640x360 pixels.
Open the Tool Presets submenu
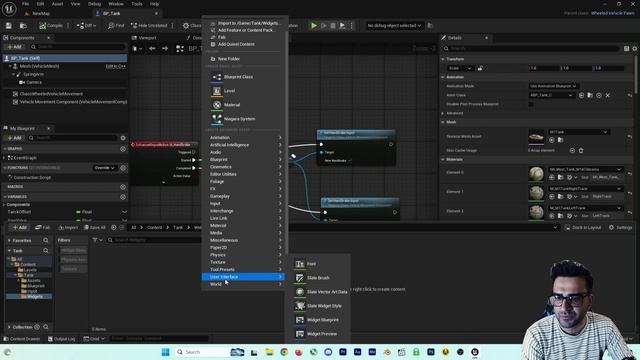pos(245,270)
